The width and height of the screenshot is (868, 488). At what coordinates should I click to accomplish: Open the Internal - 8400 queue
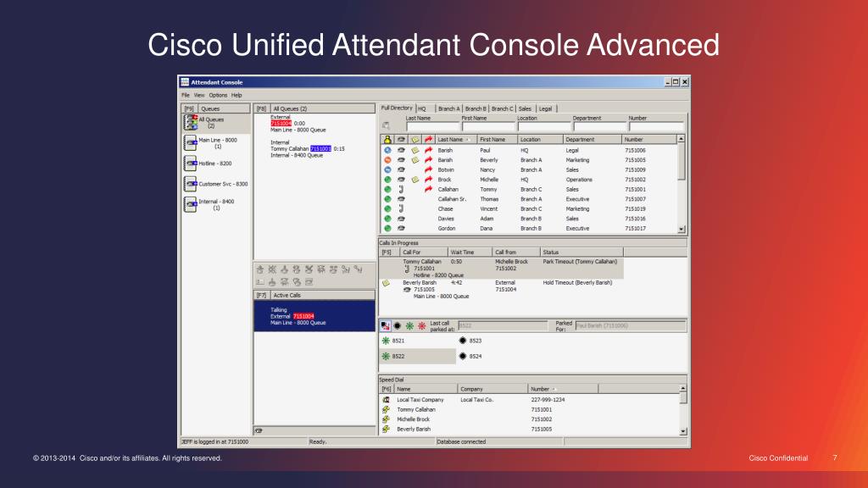tap(216, 205)
